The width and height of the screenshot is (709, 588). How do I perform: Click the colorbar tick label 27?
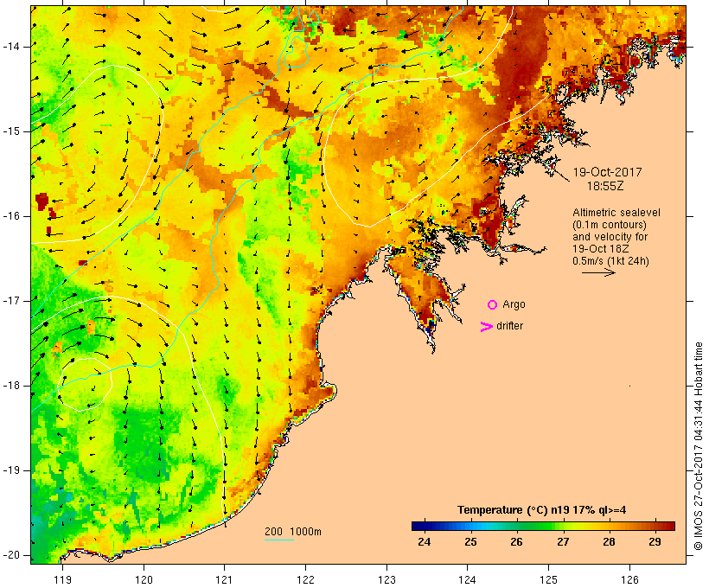(563, 542)
